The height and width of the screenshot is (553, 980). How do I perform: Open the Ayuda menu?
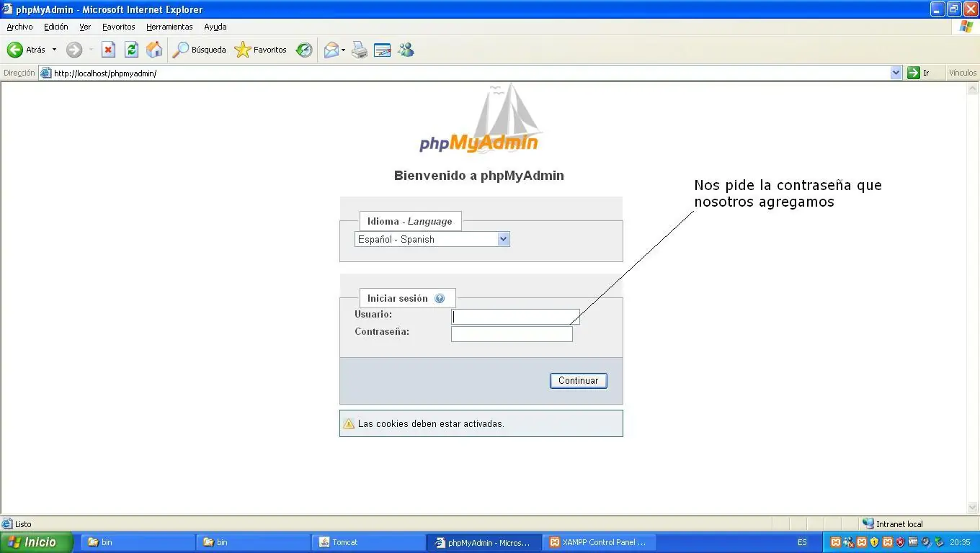215,27
